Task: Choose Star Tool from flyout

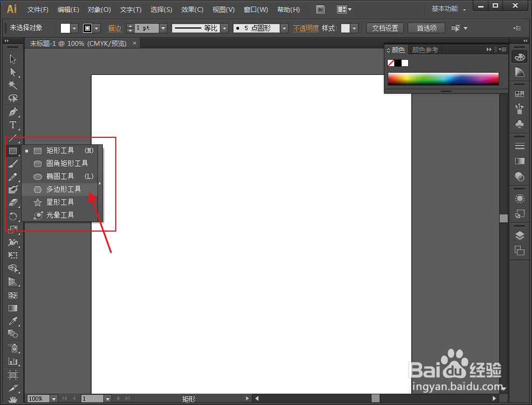Action: pos(60,202)
